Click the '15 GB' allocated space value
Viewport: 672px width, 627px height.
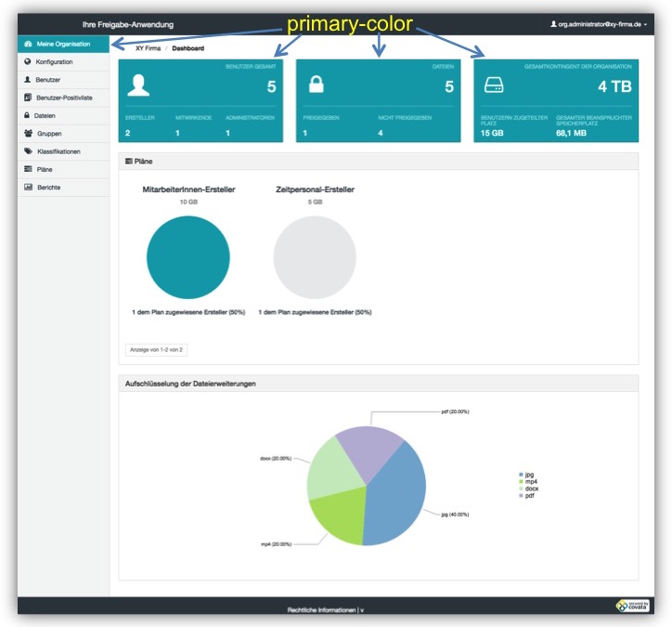pos(492,134)
